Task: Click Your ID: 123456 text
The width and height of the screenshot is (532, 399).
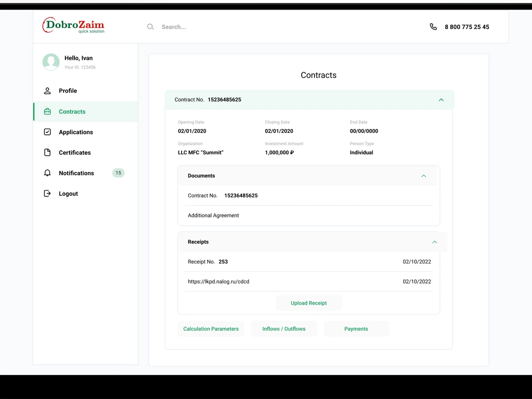Action: point(80,67)
